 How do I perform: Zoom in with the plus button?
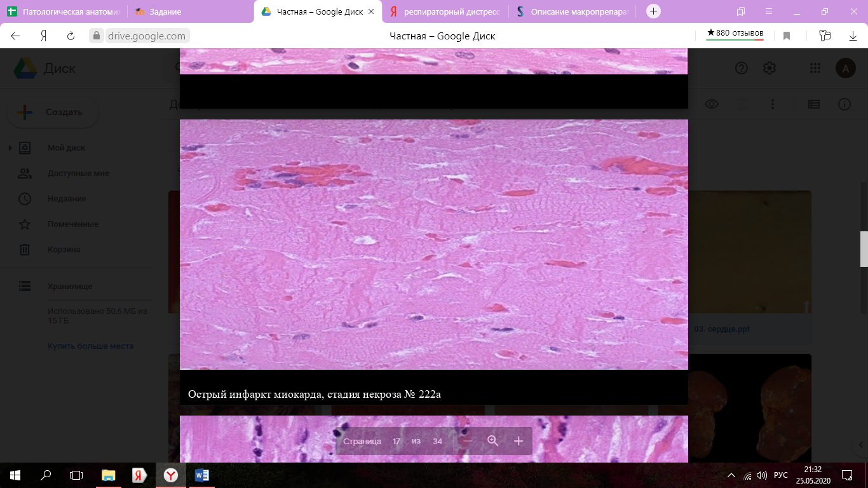[x=519, y=441]
